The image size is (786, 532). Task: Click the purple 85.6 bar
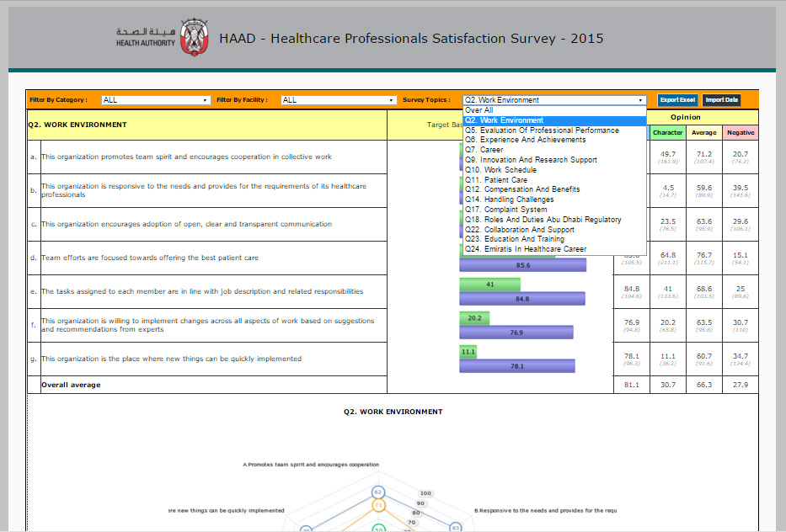(x=523, y=265)
